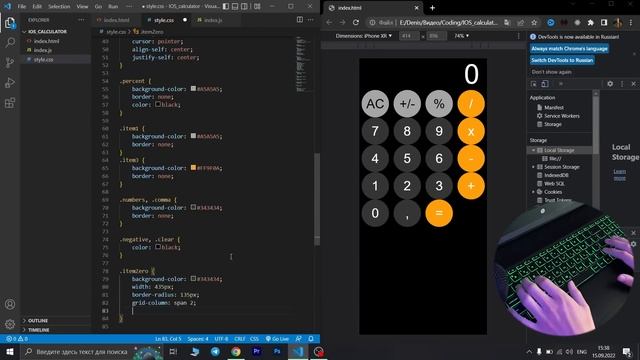Click Don't show again
This screenshot has width=640, height=360.
[x=551, y=72]
